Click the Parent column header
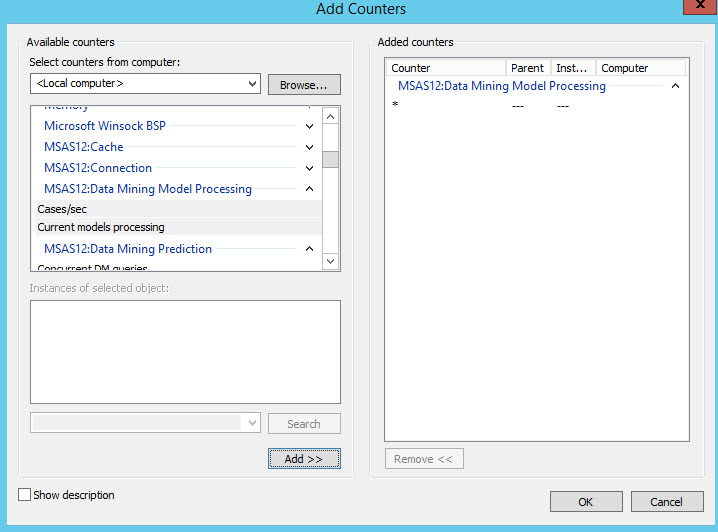718x532 pixels. pos(528,68)
